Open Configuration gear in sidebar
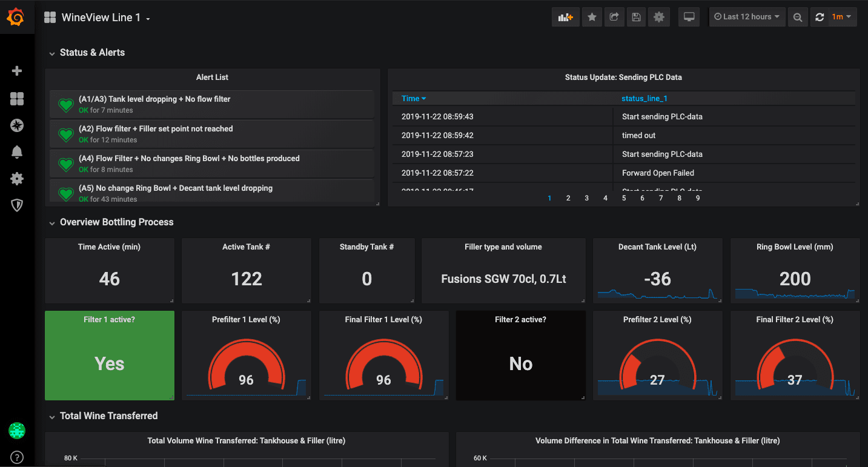The height and width of the screenshot is (467, 868). pos(17,179)
